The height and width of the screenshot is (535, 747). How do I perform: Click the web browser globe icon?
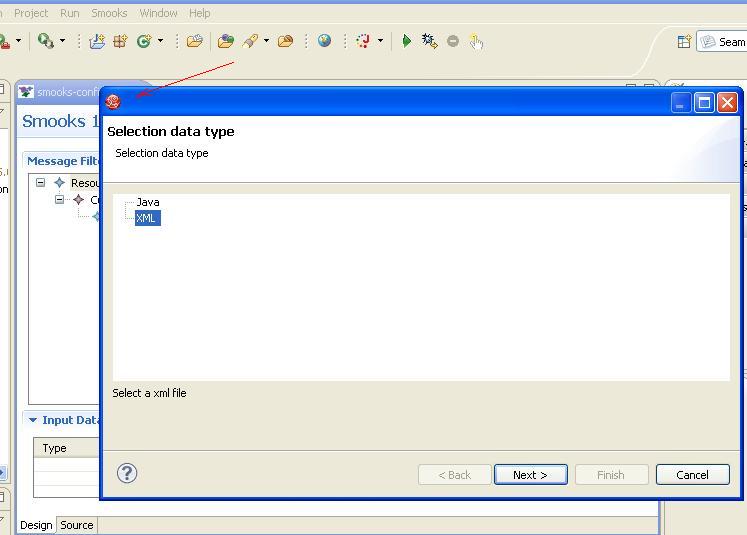[x=324, y=41]
